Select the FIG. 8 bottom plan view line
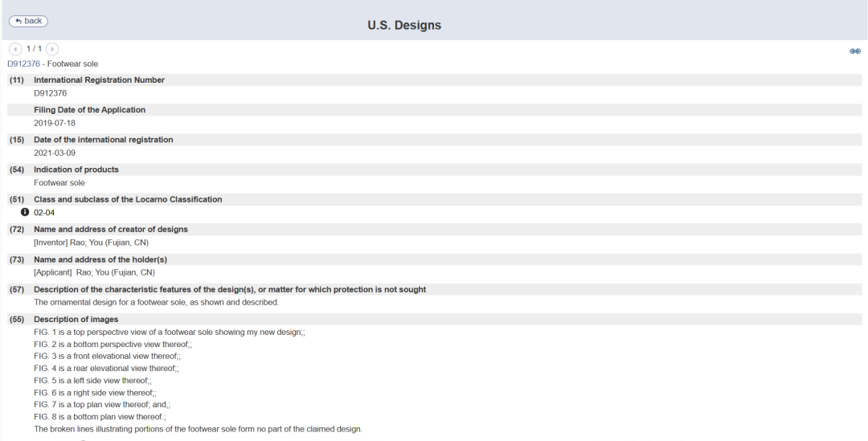Viewport: 868px width, 441px height. [100, 417]
